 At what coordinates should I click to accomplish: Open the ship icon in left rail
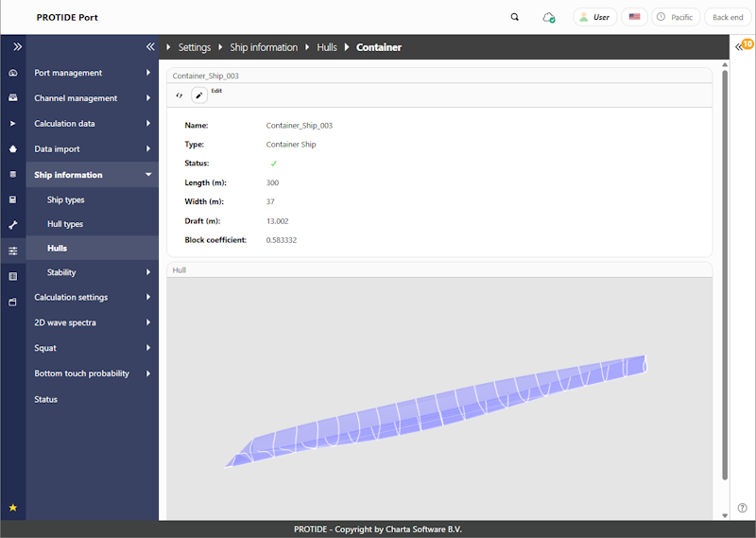click(13, 149)
